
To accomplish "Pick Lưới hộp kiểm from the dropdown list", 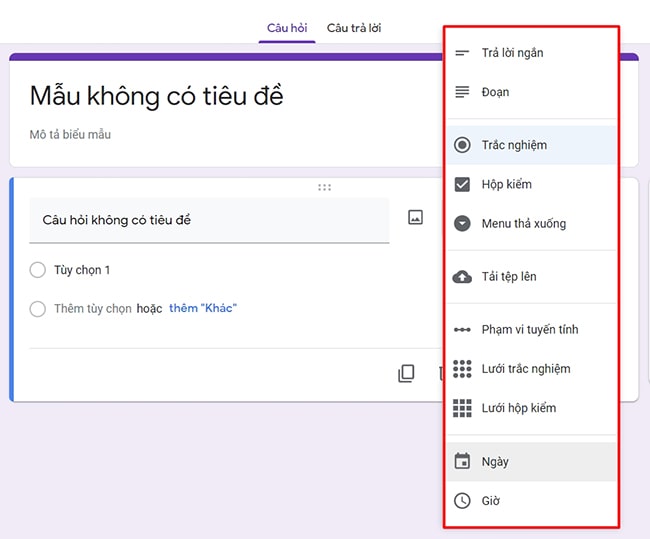I will click(x=518, y=408).
